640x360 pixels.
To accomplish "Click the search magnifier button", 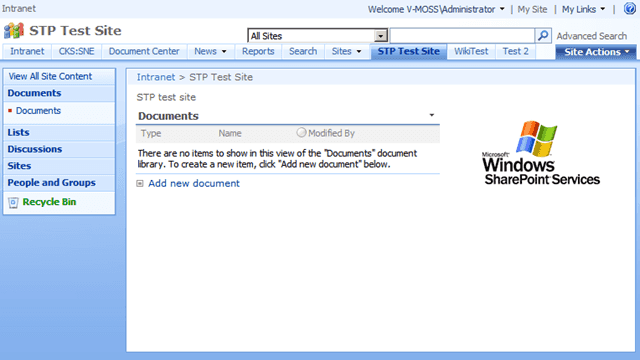I will (x=543, y=36).
